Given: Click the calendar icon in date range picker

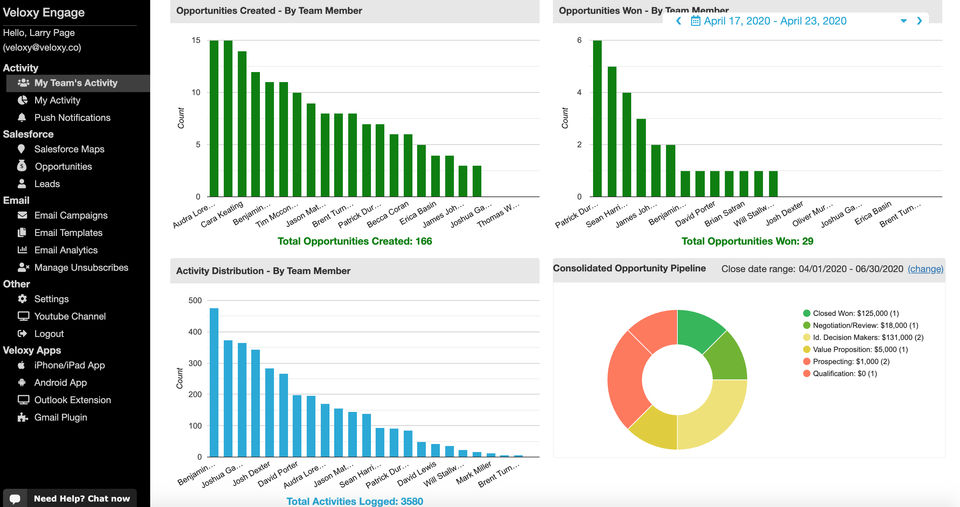Looking at the screenshot, I should (696, 21).
